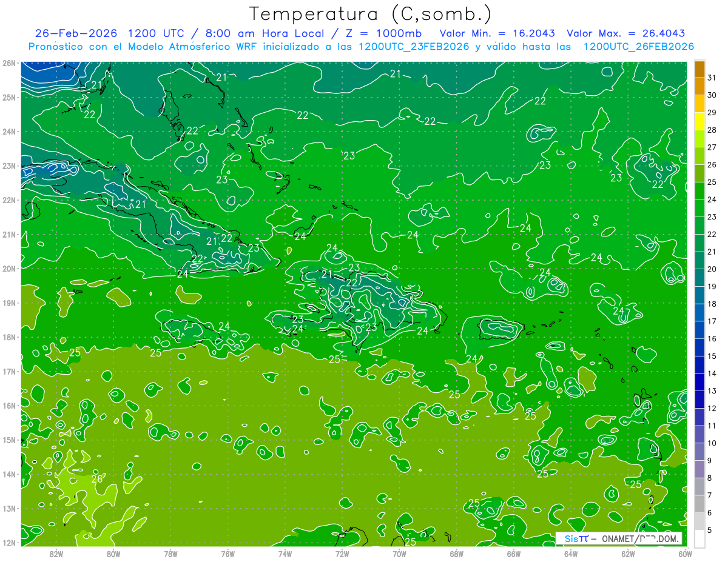Click the legend value 20
Screen dimensions: 728x562
pos(712,269)
